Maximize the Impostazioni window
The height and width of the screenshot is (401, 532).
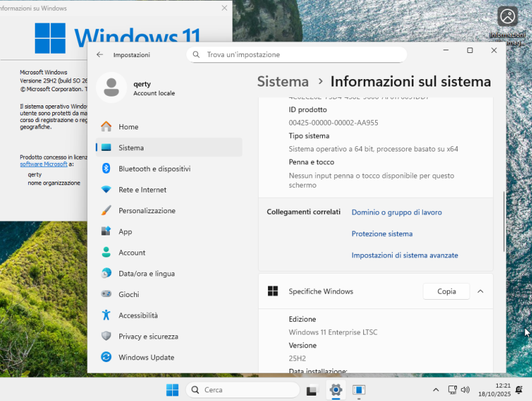click(x=470, y=50)
